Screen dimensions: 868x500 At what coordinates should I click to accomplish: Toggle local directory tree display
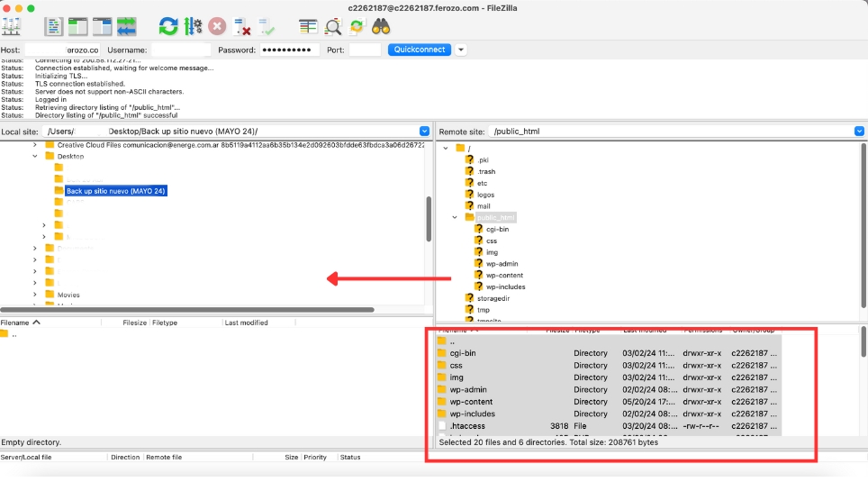pyautogui.click(x=78, y=26)
